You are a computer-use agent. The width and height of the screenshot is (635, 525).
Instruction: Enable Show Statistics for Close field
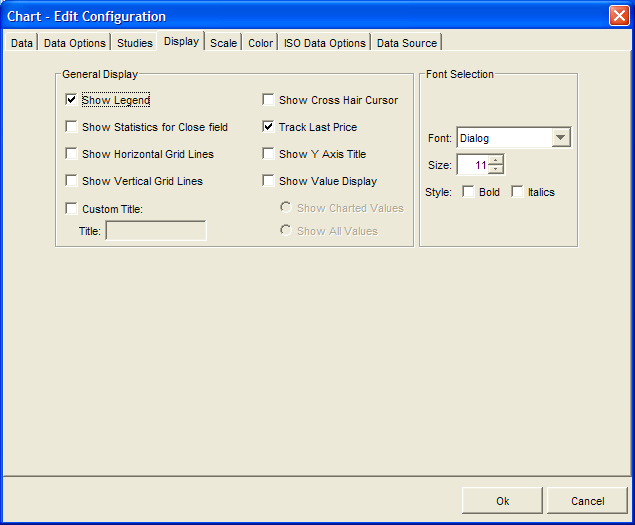click(71, 127)
